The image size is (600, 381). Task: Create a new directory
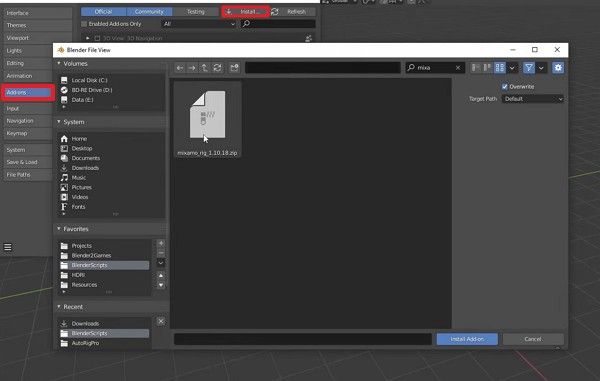click(x=234, y=68)
